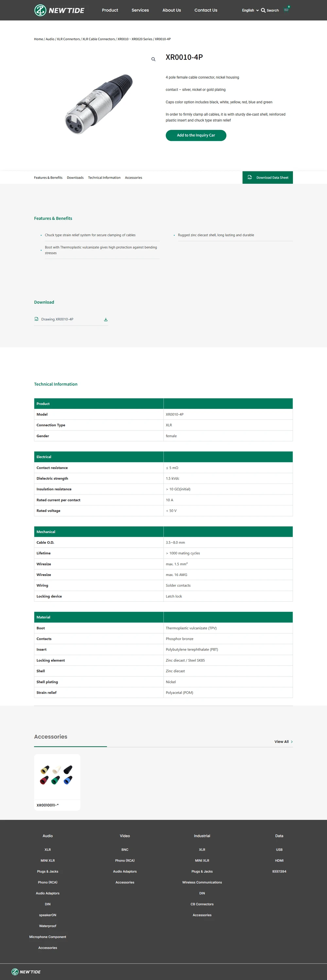Image resolution: width=327 pixels, height=980 pixels.
Task: Open speakerON link in footer
Action: point(47,915)
